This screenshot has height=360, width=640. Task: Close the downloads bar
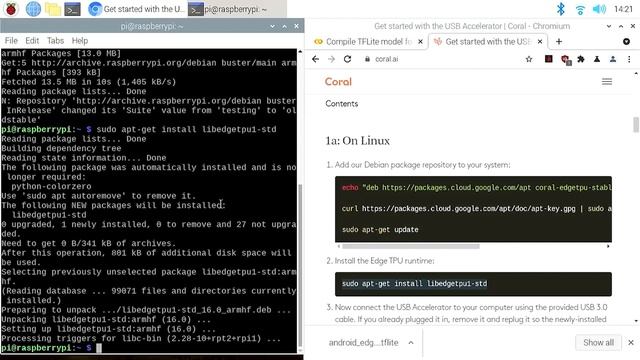[x=631, y=342]
